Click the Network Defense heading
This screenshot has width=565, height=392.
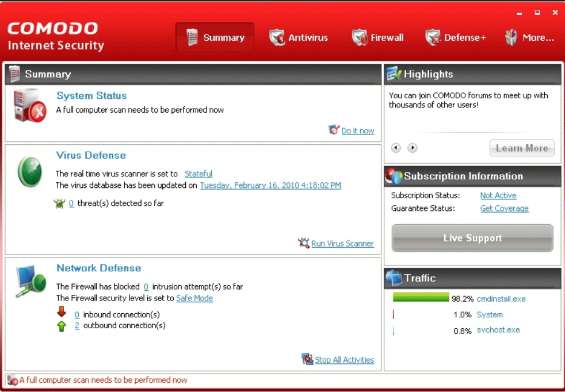pyautogui.click(x=99, y=268)
